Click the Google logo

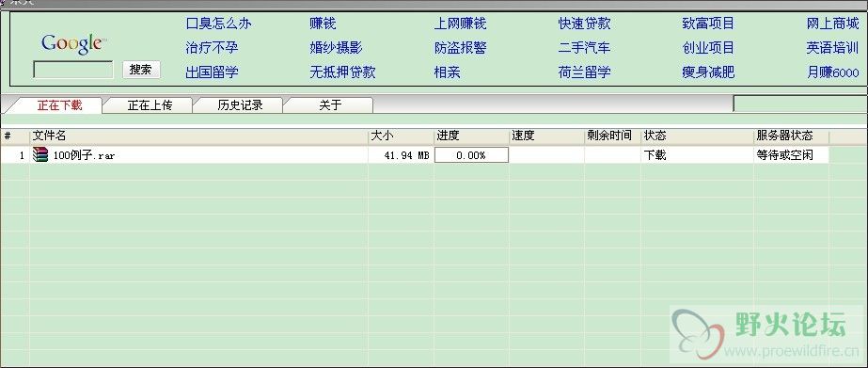point(72,43)
